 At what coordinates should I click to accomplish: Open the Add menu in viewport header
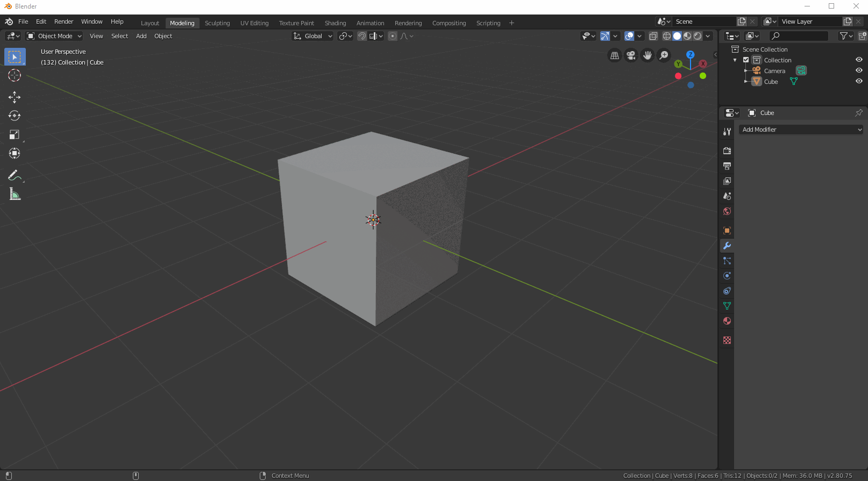pos(141,36)
